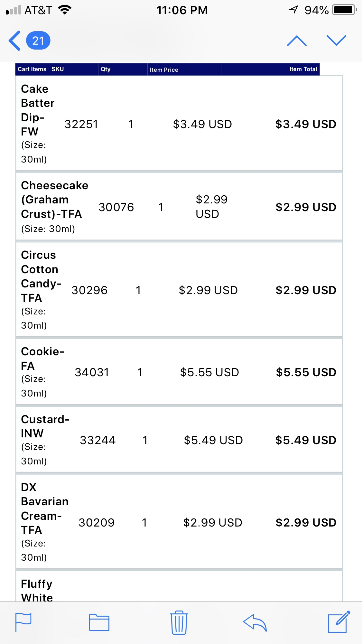Flag this email using the flag icon
This screenshot has height=644, width=362.
pos(23,622)
